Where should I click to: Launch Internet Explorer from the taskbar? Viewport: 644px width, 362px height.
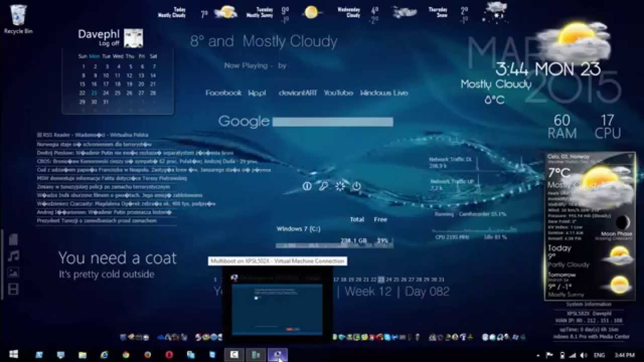pyautogui.click(x=104, y=354)
